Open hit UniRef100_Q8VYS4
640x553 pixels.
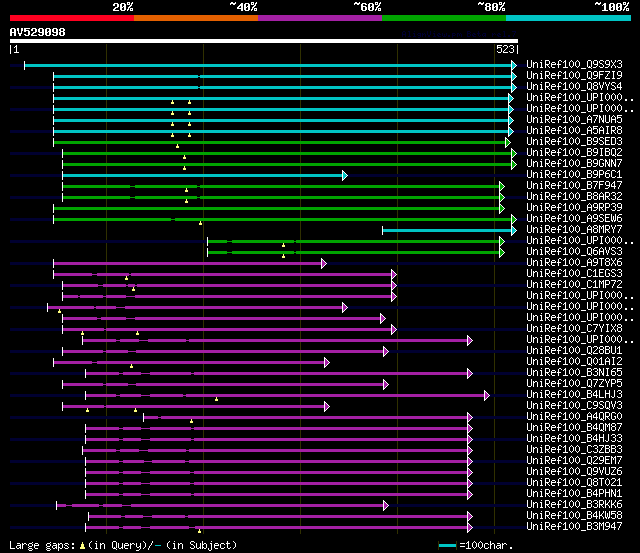[x=574, y=86]
